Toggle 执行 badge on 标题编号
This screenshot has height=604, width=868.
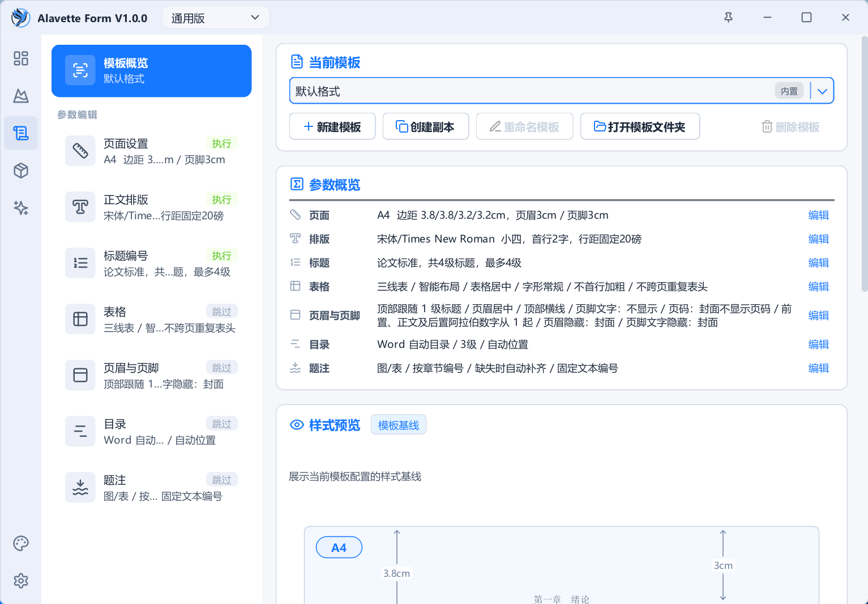click(x=221, y=256)
